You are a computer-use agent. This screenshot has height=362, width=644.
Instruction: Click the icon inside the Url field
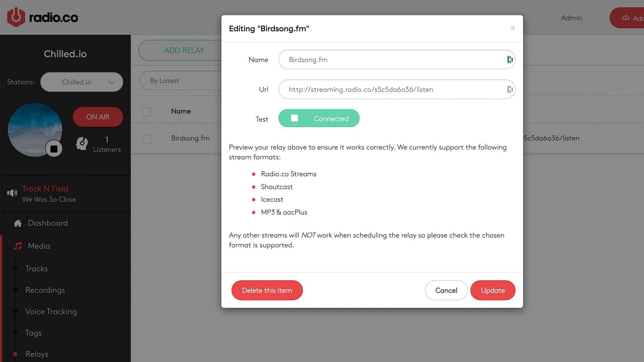click(509, 89)
